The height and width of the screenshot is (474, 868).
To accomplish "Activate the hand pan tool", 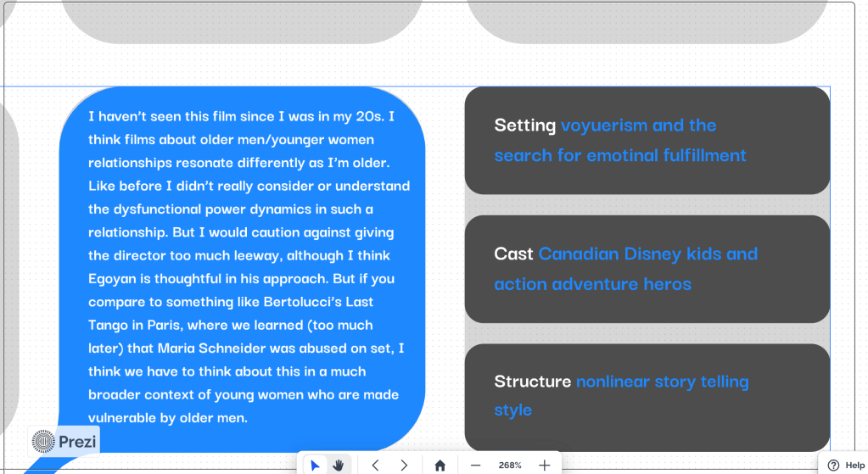I will pyautogui.click(x=339, y=465).
